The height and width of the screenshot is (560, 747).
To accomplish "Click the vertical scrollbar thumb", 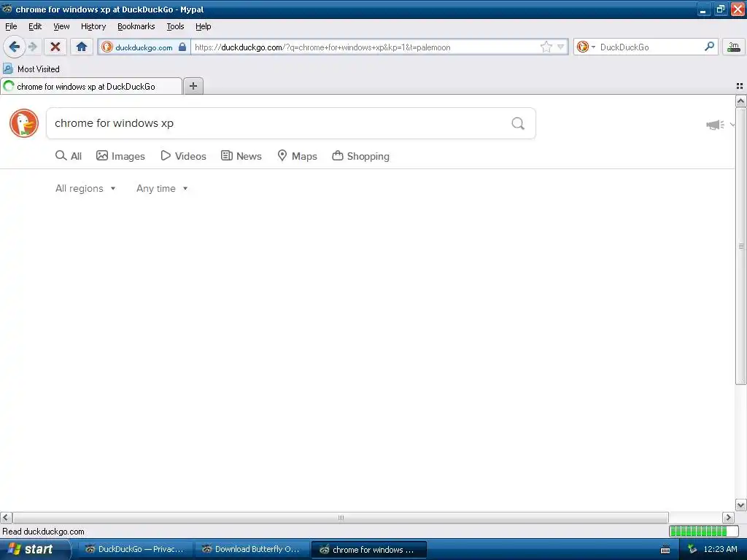I will [740, 246].
